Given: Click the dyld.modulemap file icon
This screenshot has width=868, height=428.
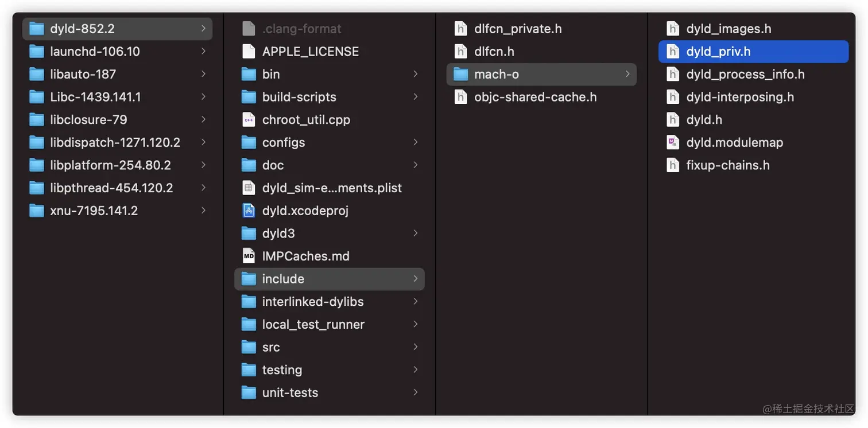Looking at the screenshot, I should point(673,142).
